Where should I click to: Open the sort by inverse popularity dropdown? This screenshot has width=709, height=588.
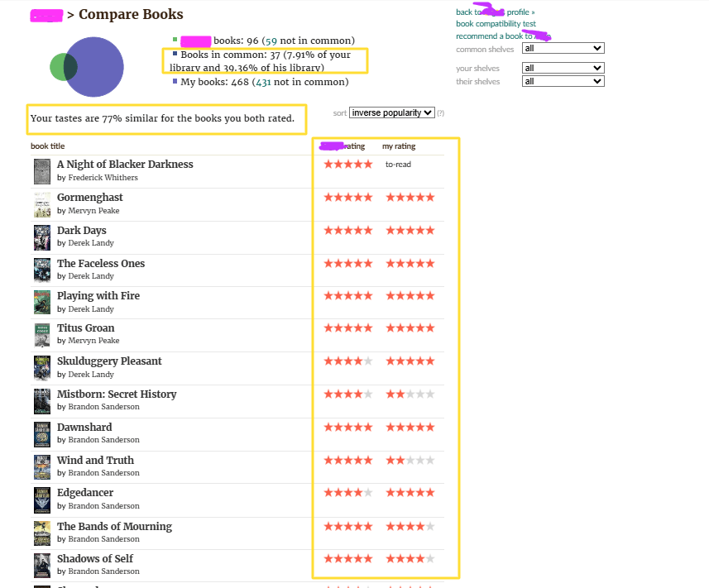(x=391, y=112)
